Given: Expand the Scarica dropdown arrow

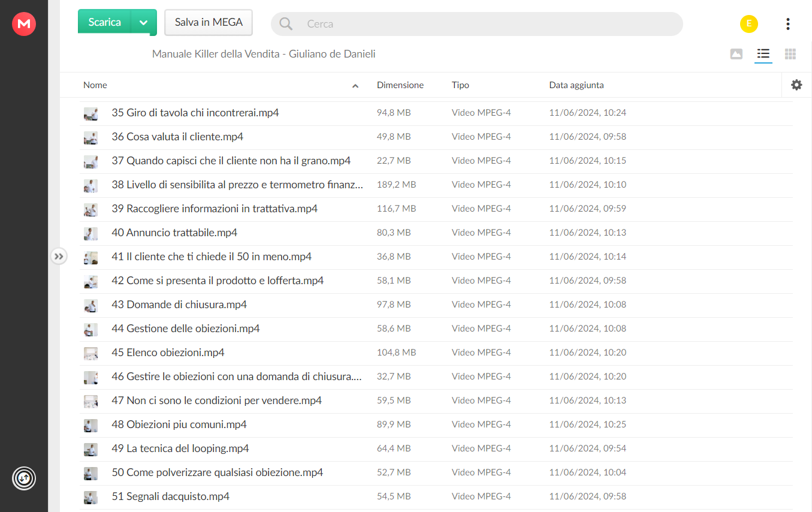Looking at the screenshot, I should 143,23.
